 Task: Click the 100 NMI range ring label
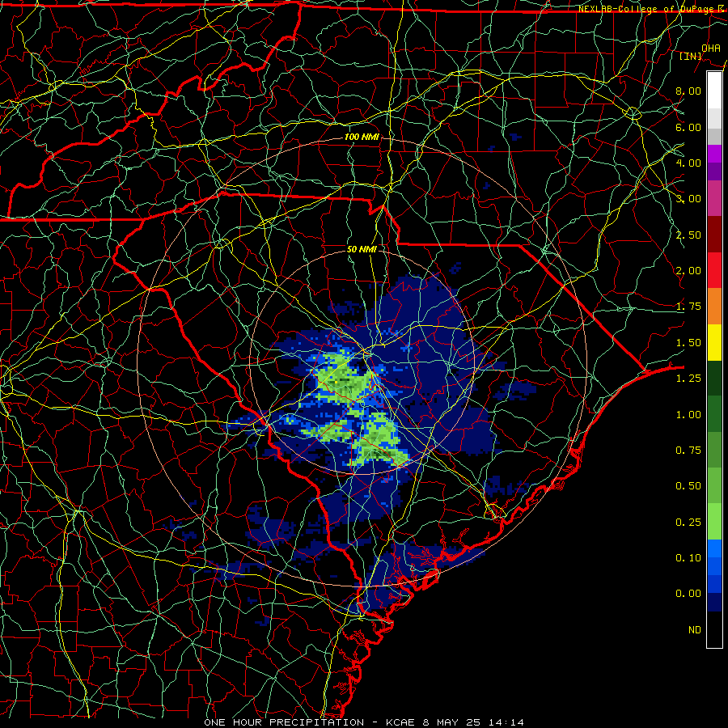pos(362,137)
